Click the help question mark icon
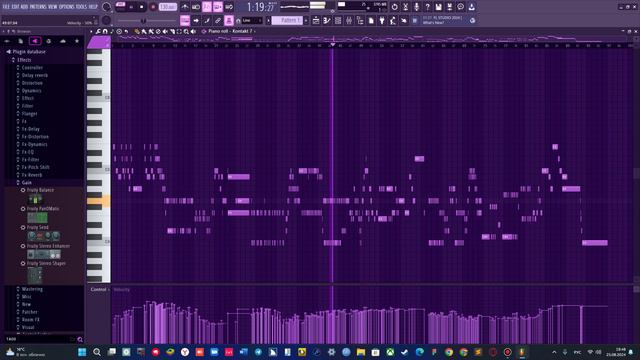Screen dimensions: 640x360 coord(427,7)
